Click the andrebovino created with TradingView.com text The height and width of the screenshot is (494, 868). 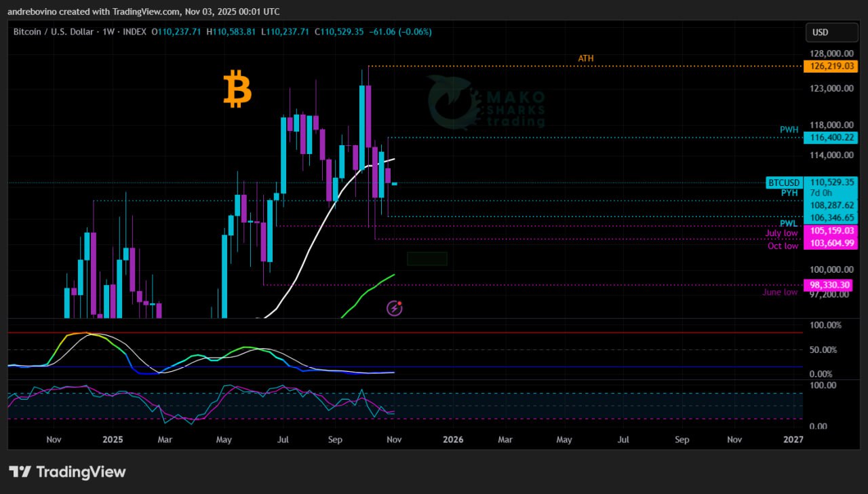coord(143,12)
